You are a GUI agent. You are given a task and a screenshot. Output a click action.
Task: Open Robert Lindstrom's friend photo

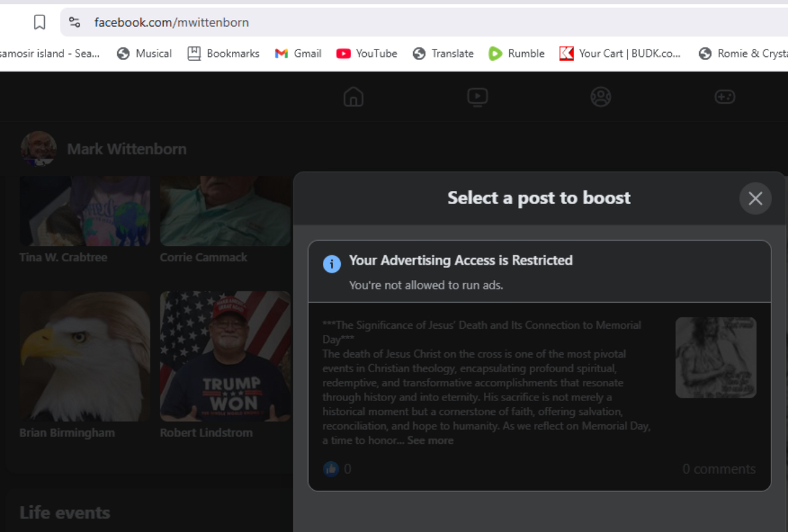tap(225, 356)
